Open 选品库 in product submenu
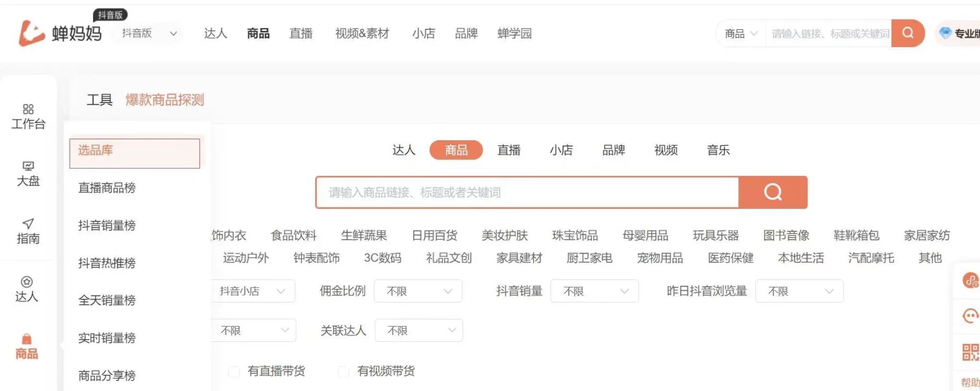Viewport: 980px width, 391px height. pyautogui.click(x=135, y=153)
